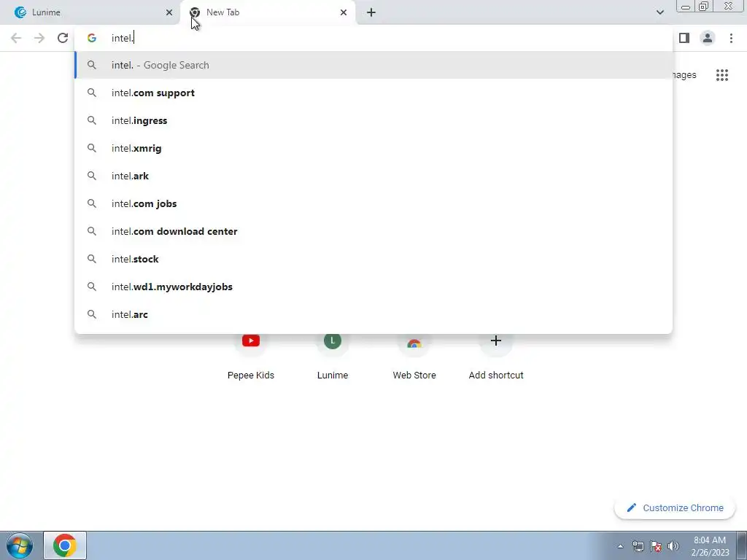This screenshot has height=560, width=747.
Task: Close the Lunime tab
Action: pos(169,12)
